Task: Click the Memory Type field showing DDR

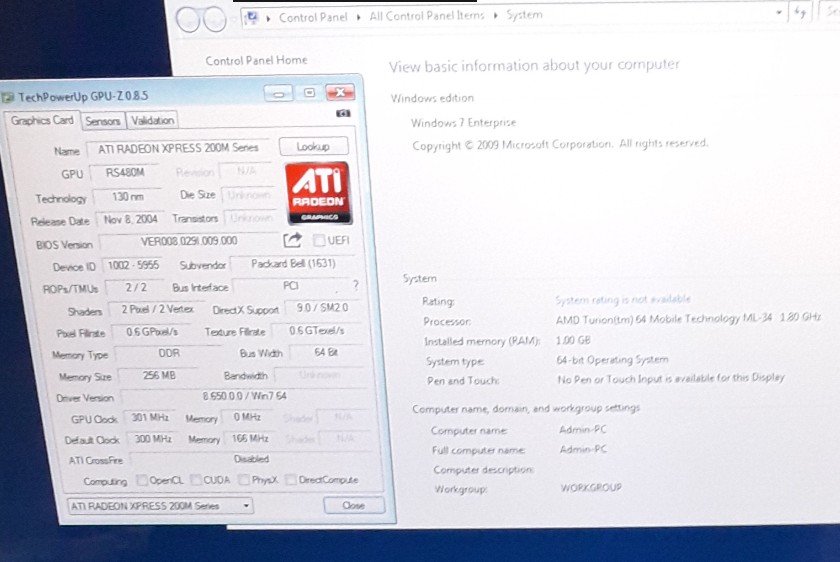Action: [169, 354]
